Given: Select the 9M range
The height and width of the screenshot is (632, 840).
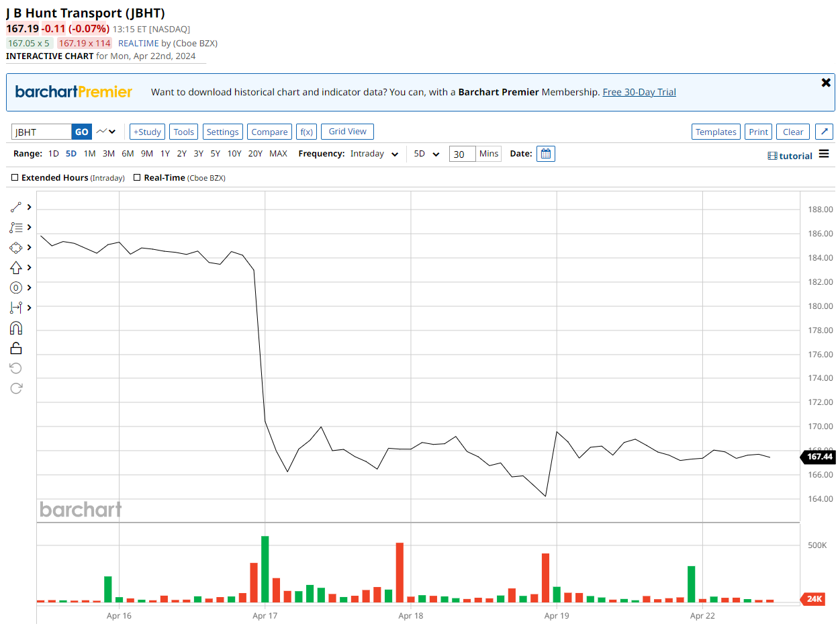Looking at the screenshot, I should pos(146,154).
